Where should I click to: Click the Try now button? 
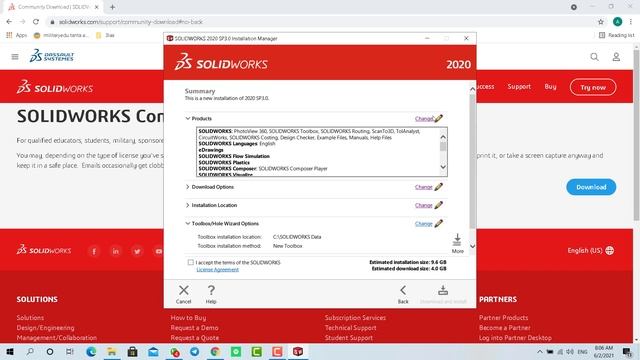point(593,87)
